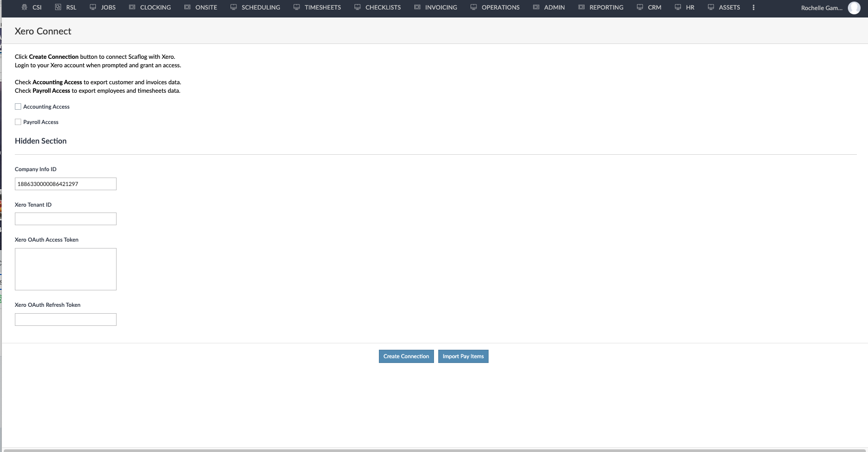Screen dimensions: 868x452
Task: Click the Create Connection button
Action: point(406,357)
